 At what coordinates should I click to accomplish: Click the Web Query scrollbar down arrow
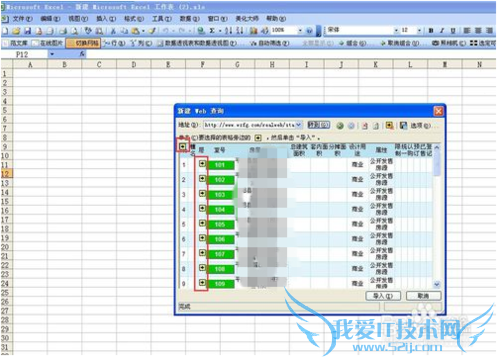coord(436,284)
